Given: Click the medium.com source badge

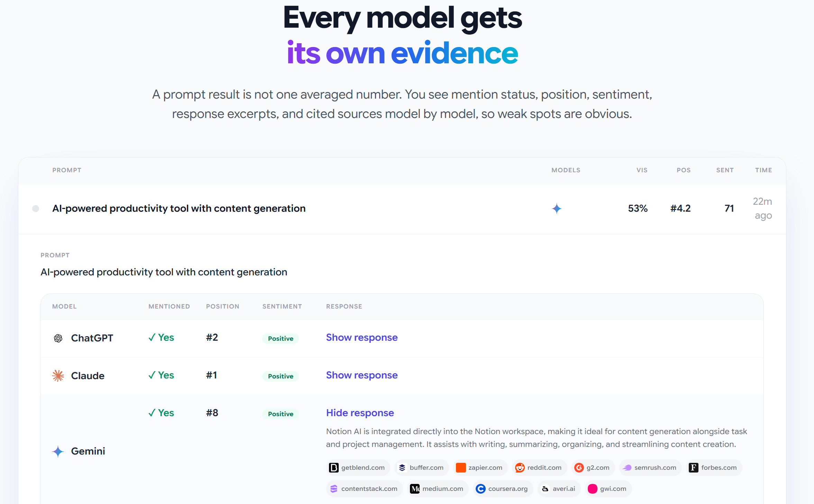Looking at the screenshot, I should [437, 488].
